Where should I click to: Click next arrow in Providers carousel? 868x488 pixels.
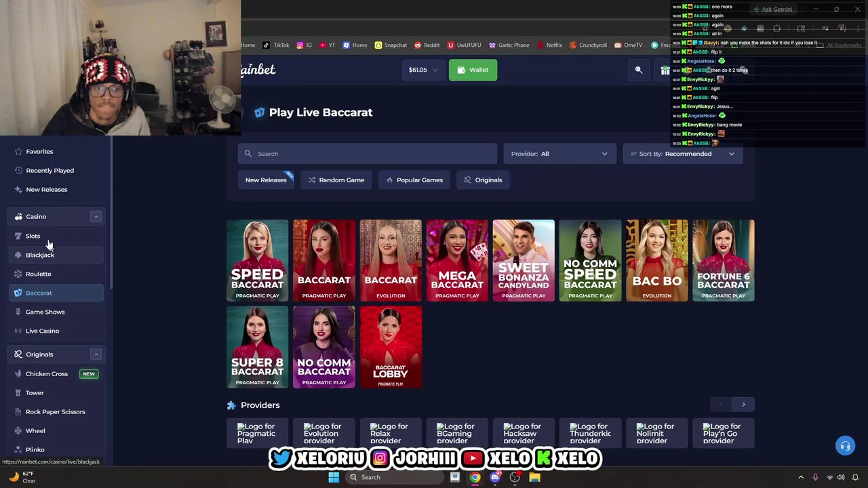pyautogui.click(x=743, y=405)
